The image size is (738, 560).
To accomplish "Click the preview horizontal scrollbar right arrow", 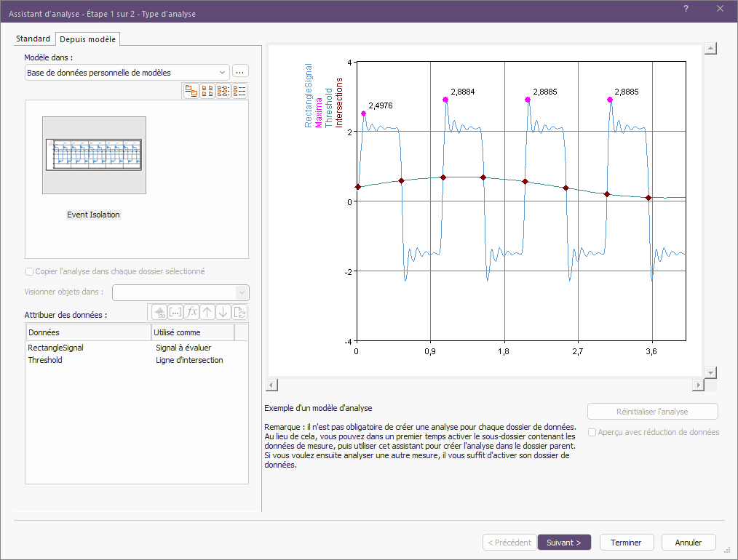I will point(698,385).
